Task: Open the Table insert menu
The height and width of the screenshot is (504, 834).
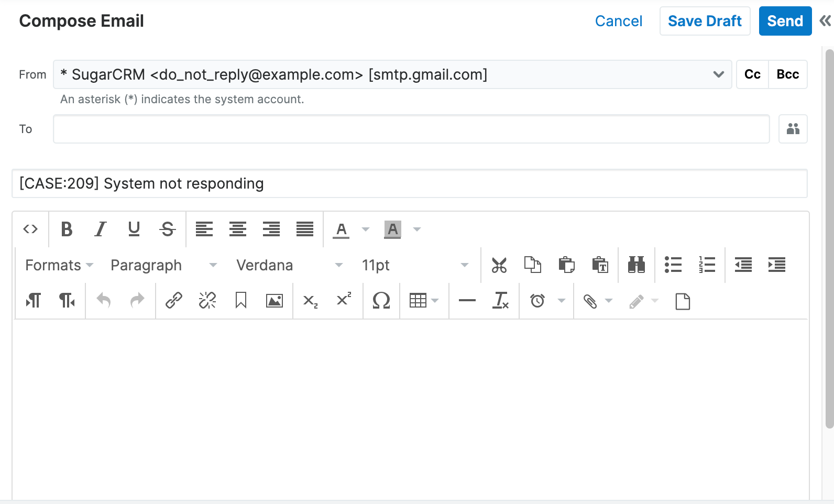Action: pos(424,301)
